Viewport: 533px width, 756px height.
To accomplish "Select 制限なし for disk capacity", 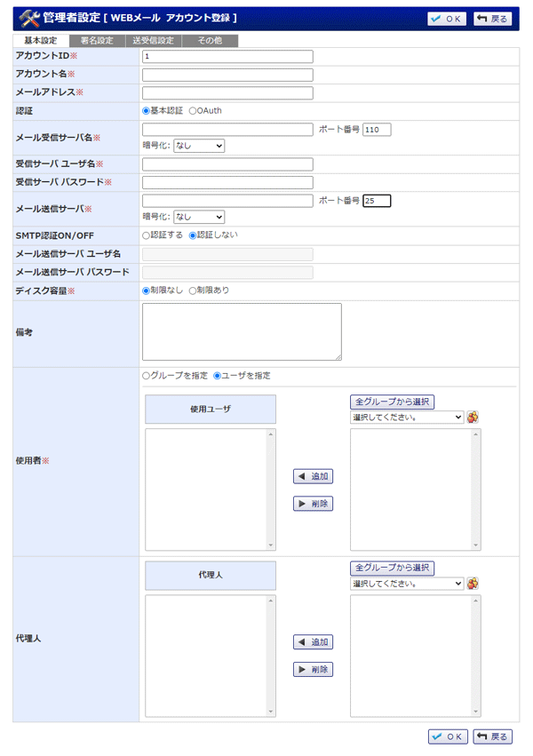I will coord(146,290).
